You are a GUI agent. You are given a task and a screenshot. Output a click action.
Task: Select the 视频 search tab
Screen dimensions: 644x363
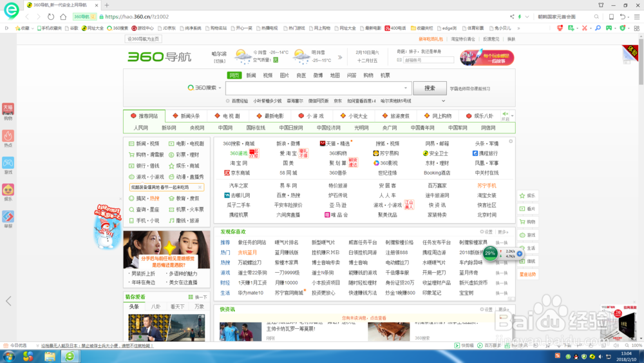click(268, 75)
